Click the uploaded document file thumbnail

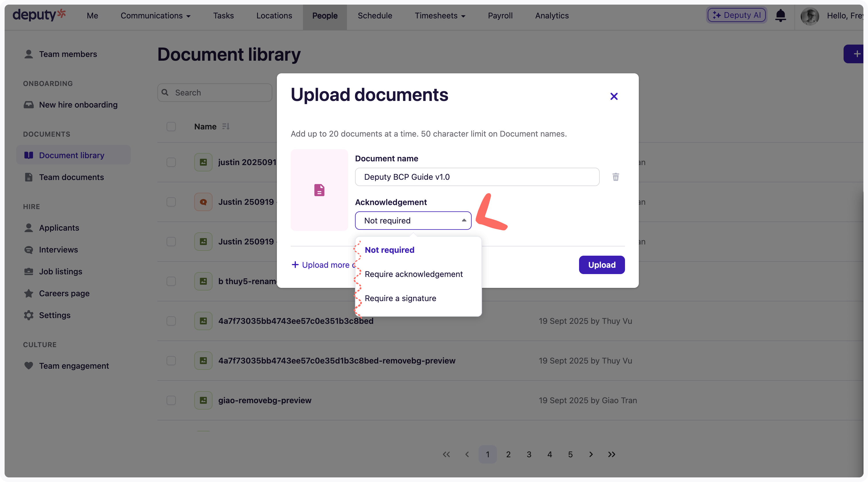[319, 190]
